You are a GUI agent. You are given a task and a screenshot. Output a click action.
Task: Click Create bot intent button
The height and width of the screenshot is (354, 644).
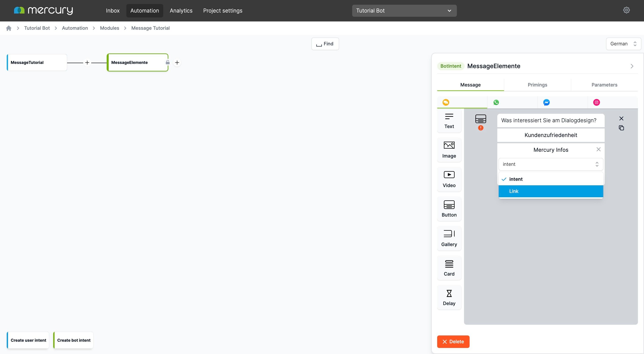(x=74, y=340)
